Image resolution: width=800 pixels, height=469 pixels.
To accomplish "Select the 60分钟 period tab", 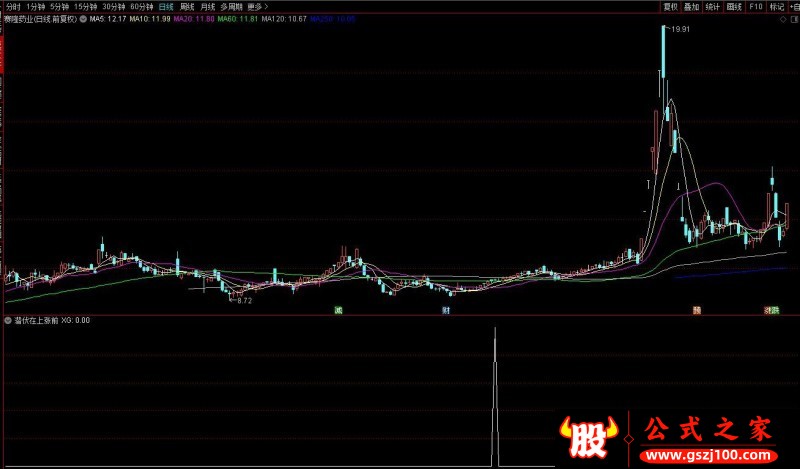I will tap(141, 7).
